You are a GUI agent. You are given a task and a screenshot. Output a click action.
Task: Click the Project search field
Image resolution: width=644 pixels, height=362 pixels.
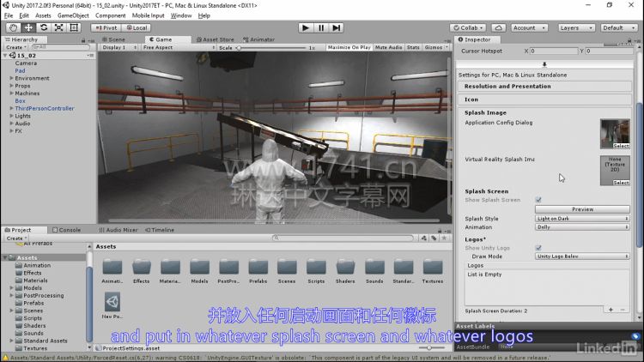[x=343, y=238]
